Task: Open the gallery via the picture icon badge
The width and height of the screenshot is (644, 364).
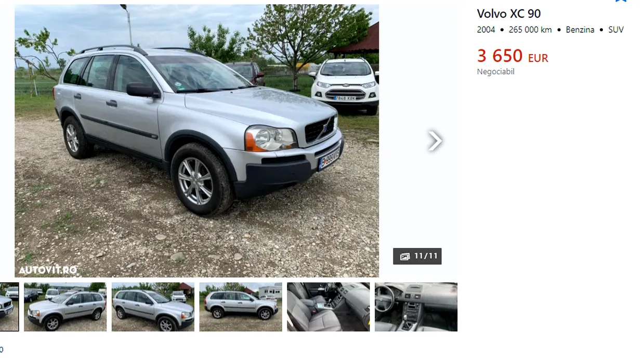Action: (x=405, y=256)
